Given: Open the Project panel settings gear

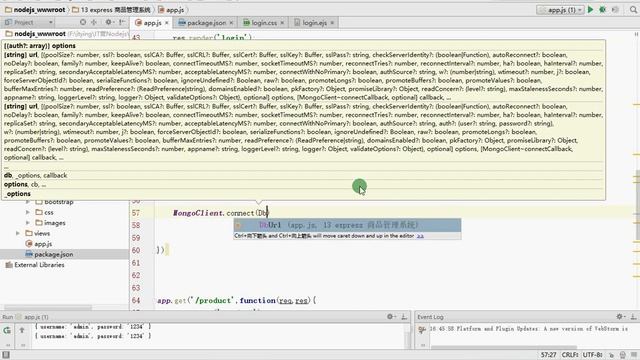Looking at the screenshot, I should (x=109, y=22).
